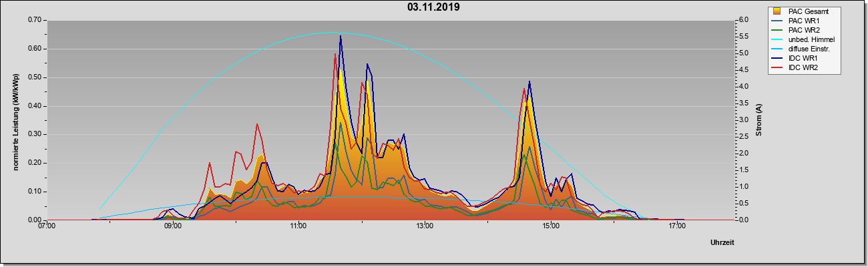Click the 11:00 tick on time axis
Viewport: 868px width, 267px height.
(298, 227)
